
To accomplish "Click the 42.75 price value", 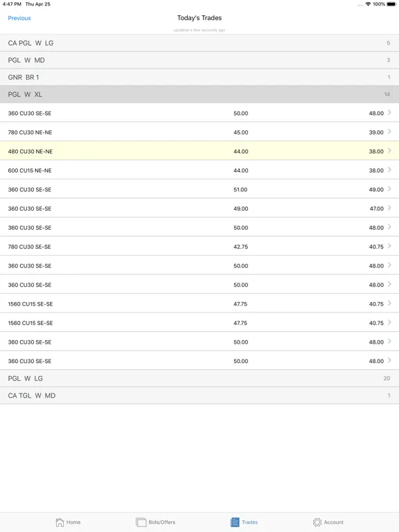I will (240, 247).
